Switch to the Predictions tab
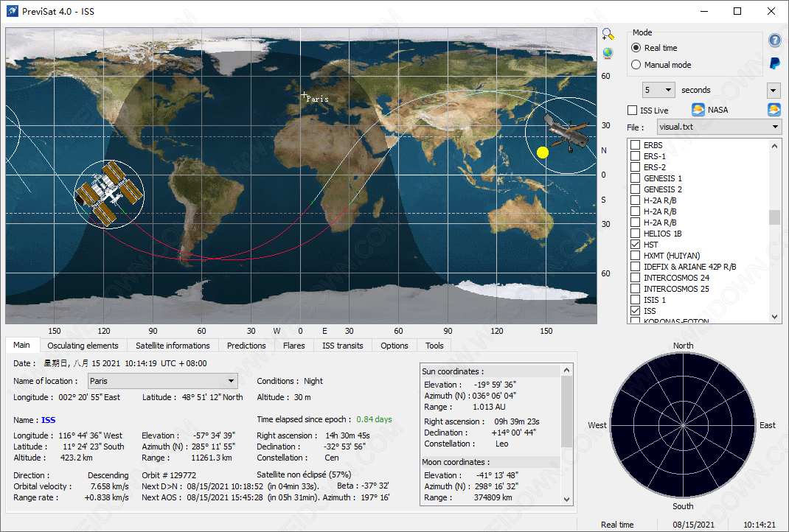The image size is (789, 532). click(x=246, y=346)
